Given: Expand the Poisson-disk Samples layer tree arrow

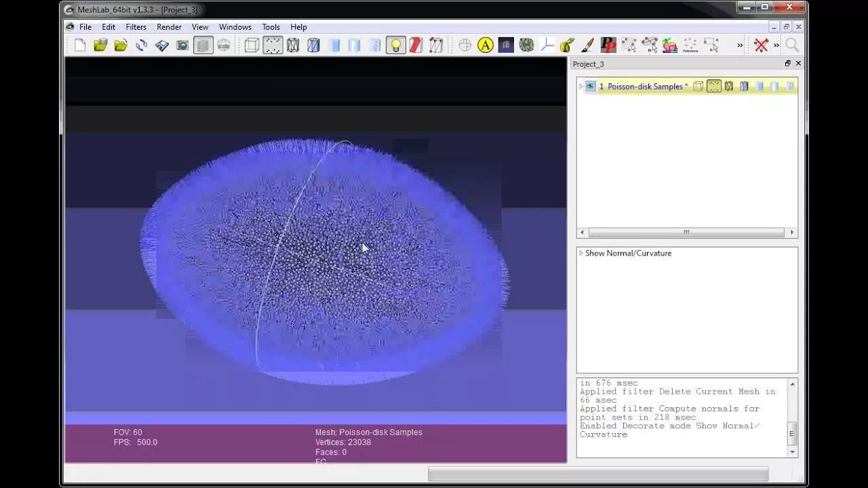Looking at the screenshot, I should tap(581, 86).
